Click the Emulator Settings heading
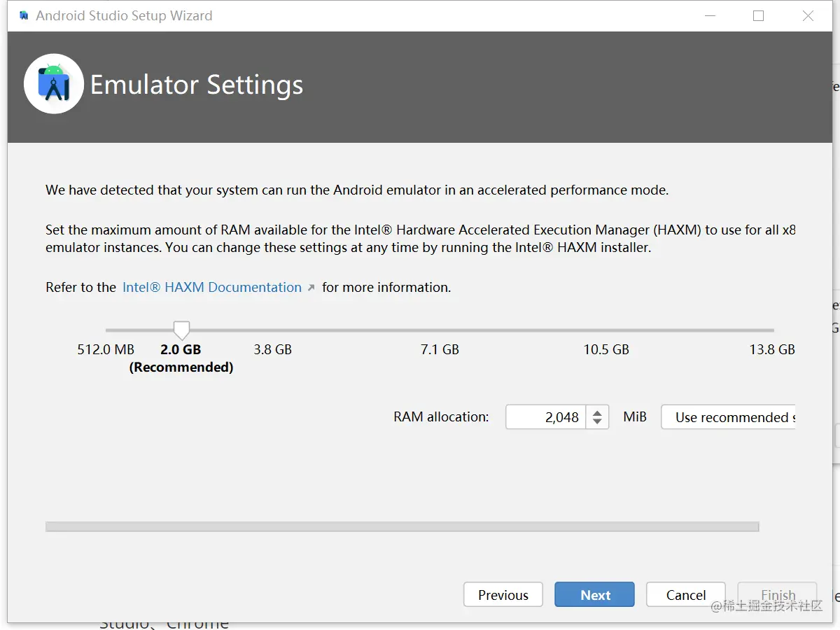 tap(197, 85)
